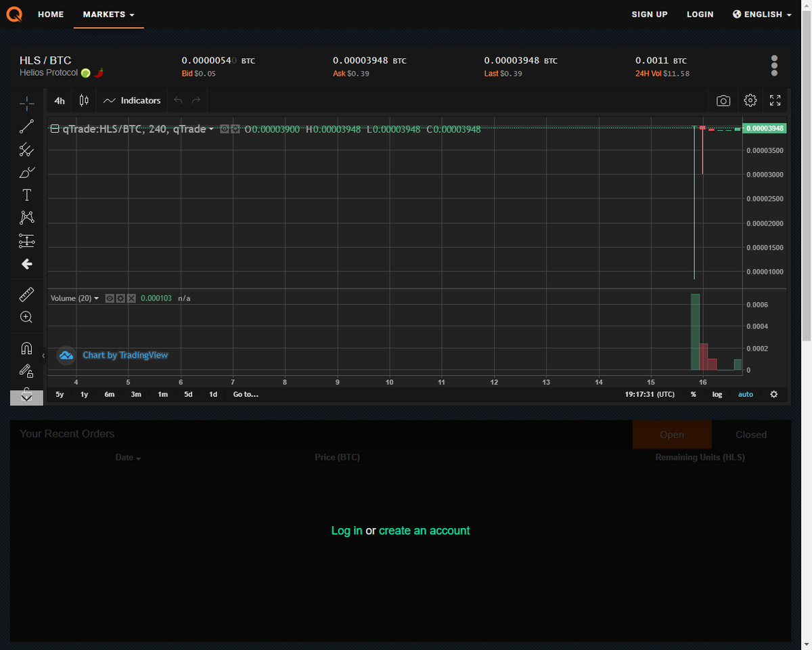Click the create an account link
This screenshot has width=812, height=650.
424,531
